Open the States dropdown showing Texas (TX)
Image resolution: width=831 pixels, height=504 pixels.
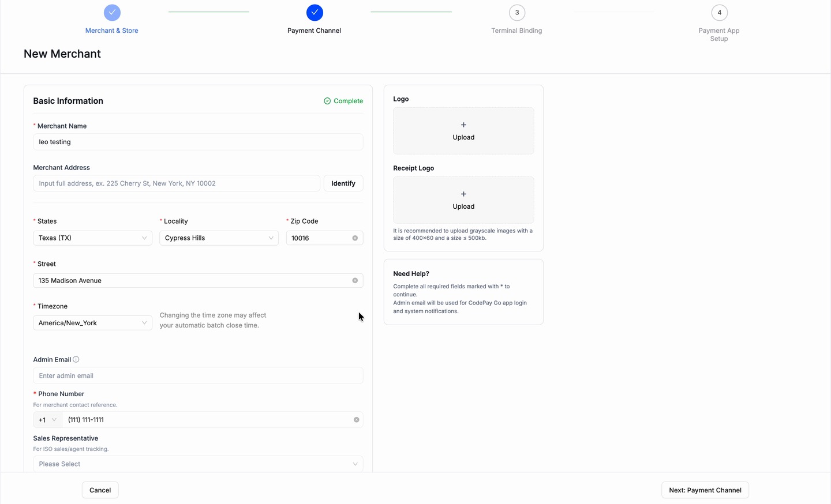pos(93,238)
